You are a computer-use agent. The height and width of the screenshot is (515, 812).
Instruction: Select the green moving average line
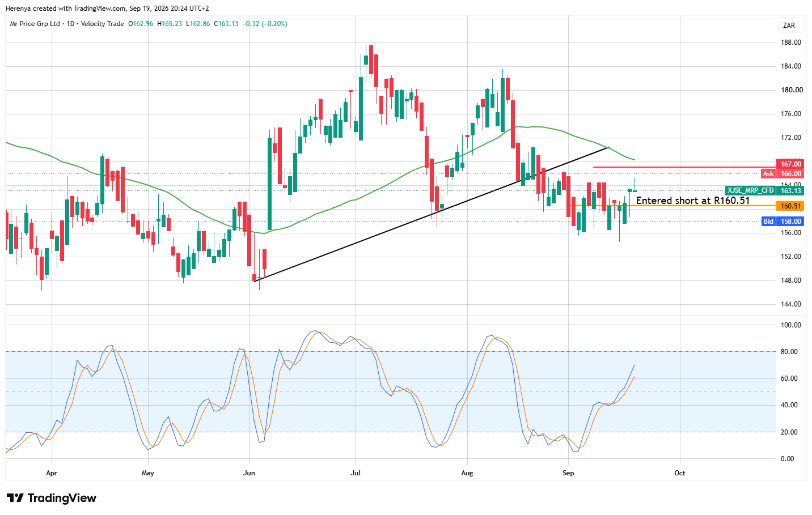pos(318,212)
